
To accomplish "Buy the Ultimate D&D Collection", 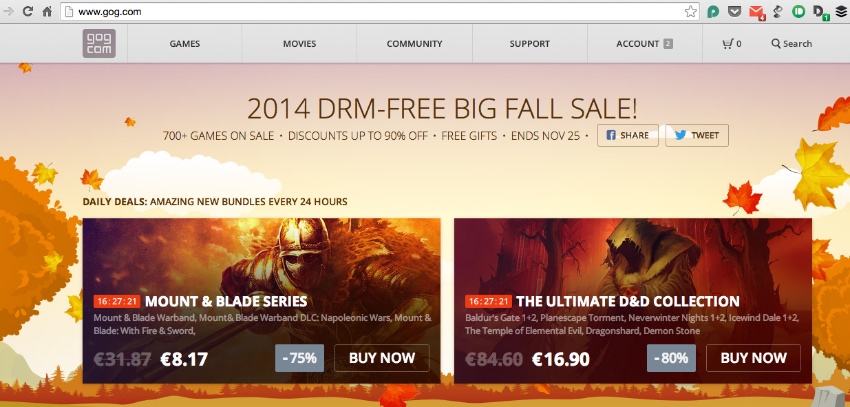I will pos(754,358).
